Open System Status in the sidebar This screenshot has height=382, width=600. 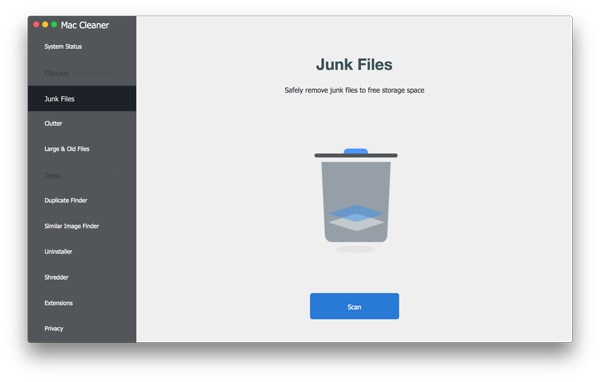coord(63,47)
